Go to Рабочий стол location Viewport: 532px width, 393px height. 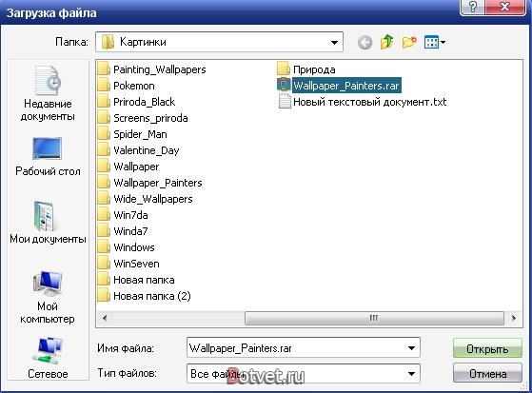(48, 156)
